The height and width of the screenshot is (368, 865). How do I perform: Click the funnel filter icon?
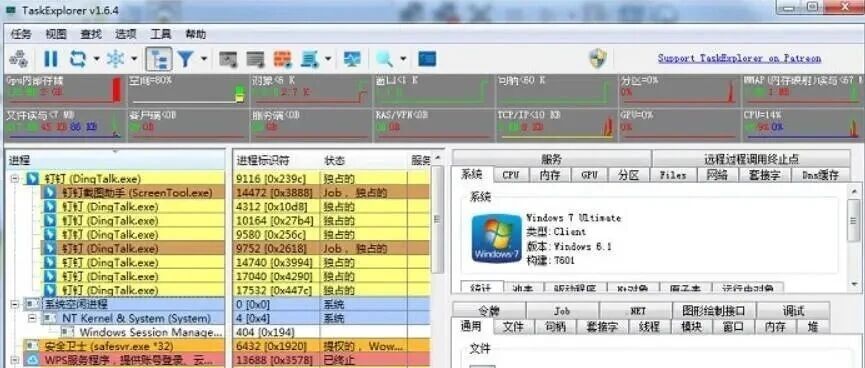coord(186,58)
